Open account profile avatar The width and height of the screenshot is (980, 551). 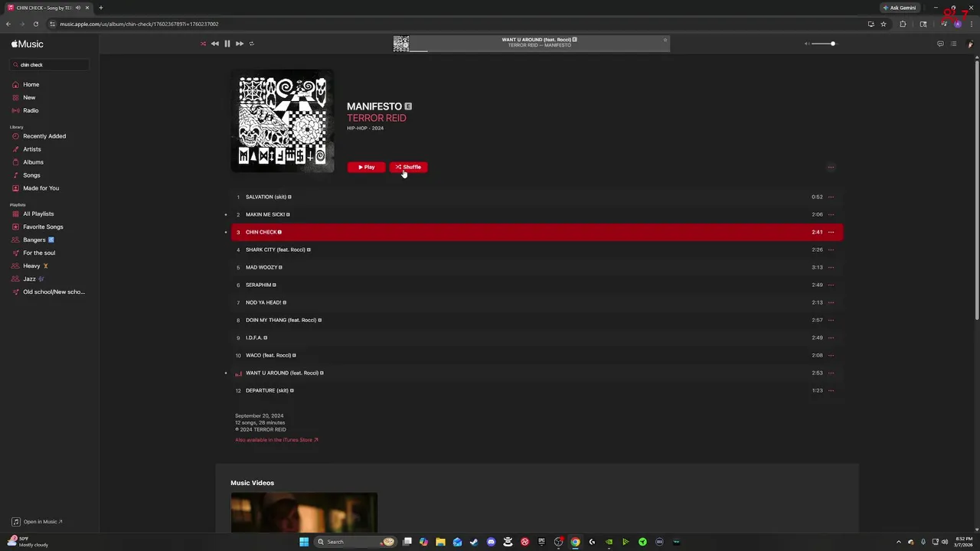click(970, 44)
